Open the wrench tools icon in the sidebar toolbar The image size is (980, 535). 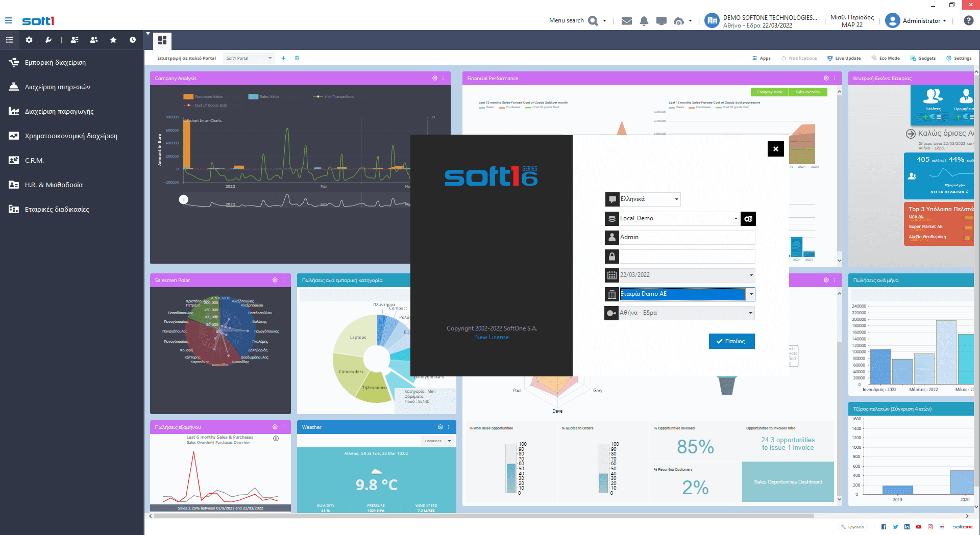(48, 40)
